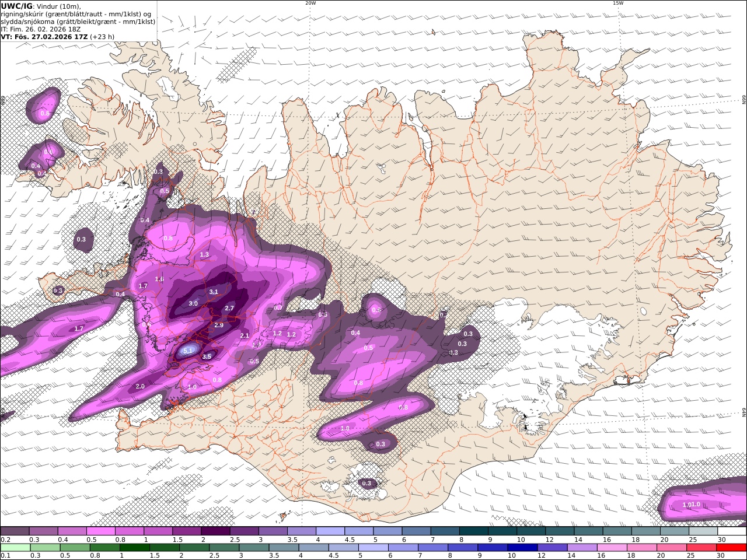Click the pale grey 25–30 swatch in upper legend
Viewport: 747px width, 560px height.
(704, 531)
